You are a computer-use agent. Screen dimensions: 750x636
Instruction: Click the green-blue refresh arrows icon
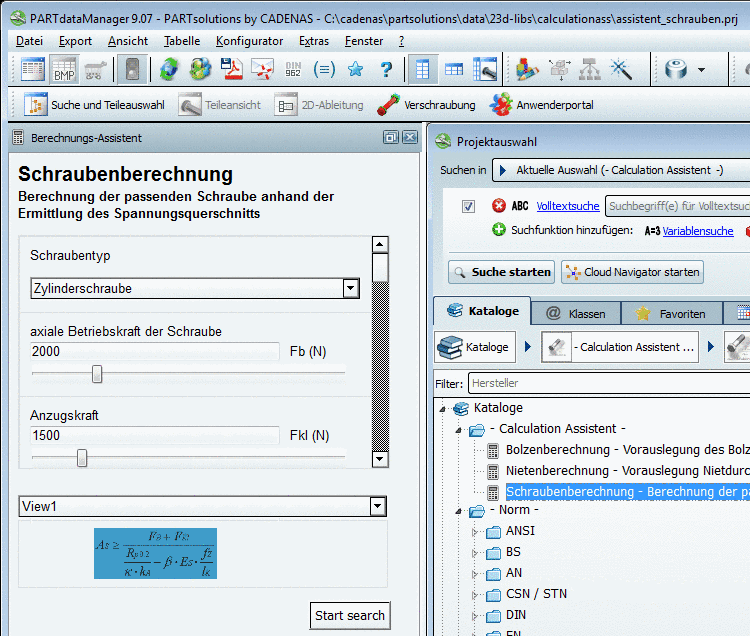coord(169,70)
